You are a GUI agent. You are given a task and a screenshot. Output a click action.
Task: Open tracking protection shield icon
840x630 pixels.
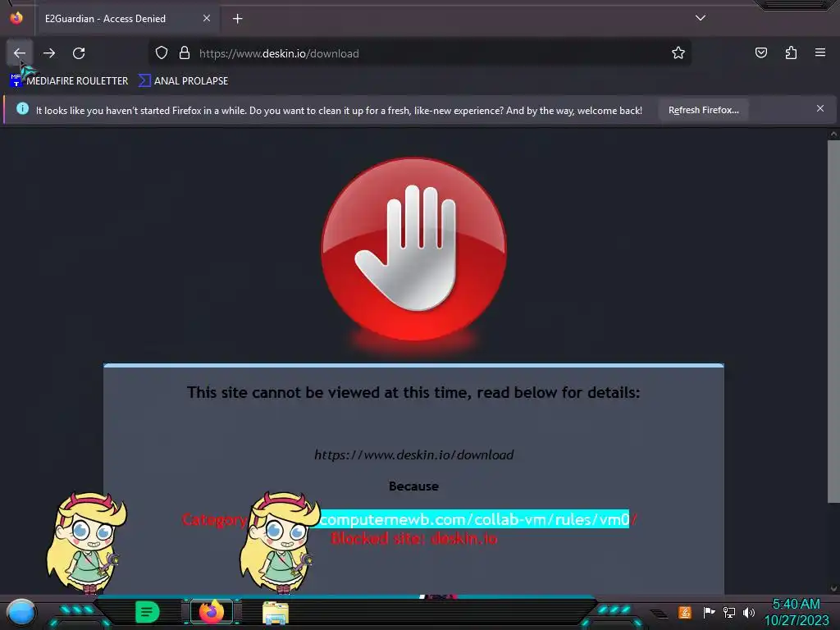pos(162,53)
